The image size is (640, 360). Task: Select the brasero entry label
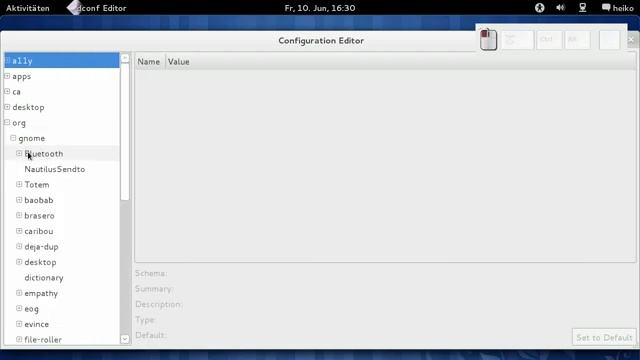39,216
